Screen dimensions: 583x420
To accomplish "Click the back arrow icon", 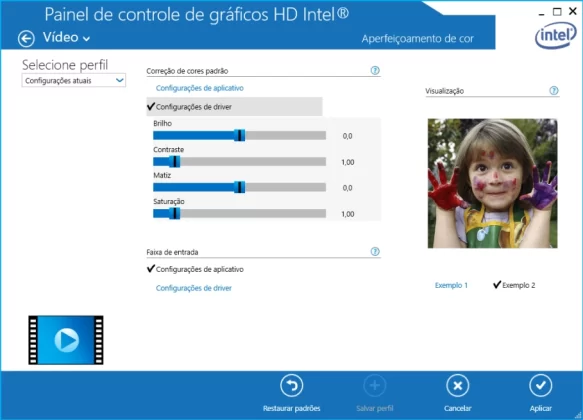I will tap(26, 39).
